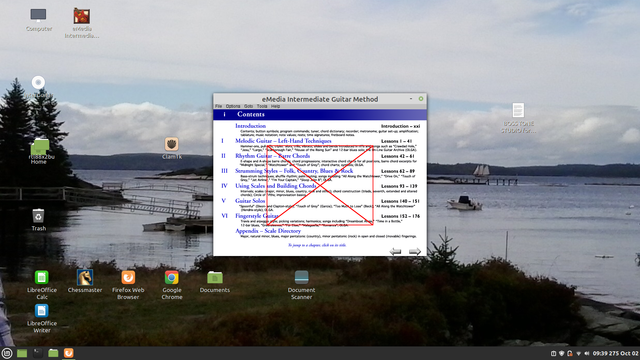Open the Tools menu in eMedia
The width and height of the screenshot is (640, 360).
pos(262,106)
